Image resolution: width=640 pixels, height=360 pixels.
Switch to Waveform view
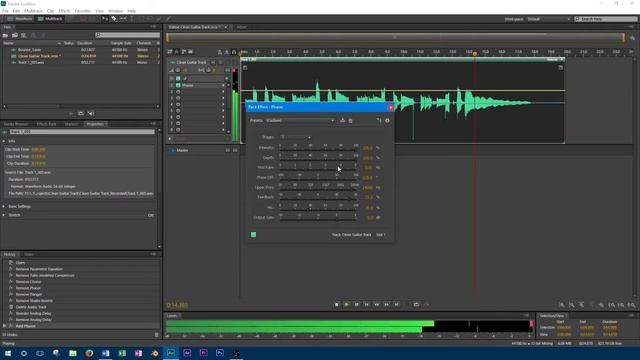tap(20, 19)
